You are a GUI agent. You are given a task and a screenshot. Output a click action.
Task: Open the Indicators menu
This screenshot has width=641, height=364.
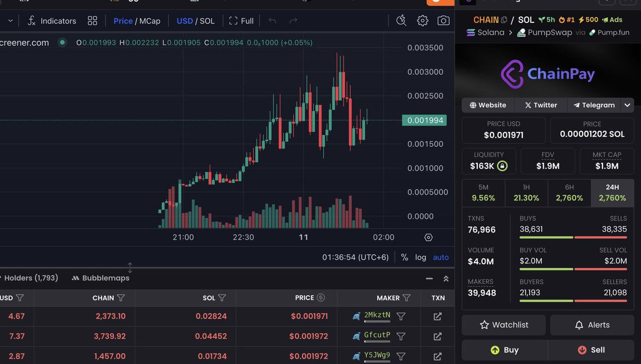coord(52,21)
